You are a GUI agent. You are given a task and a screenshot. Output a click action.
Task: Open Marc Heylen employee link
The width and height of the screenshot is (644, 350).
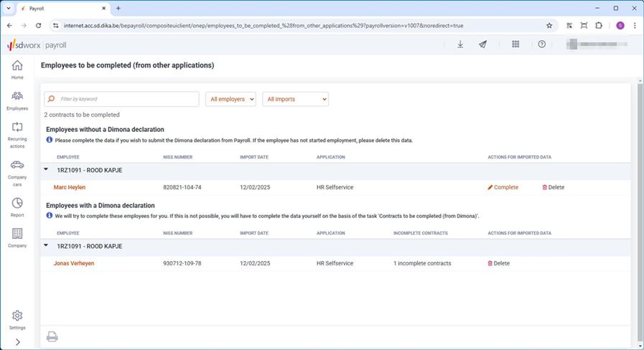[x=70, y=187]
